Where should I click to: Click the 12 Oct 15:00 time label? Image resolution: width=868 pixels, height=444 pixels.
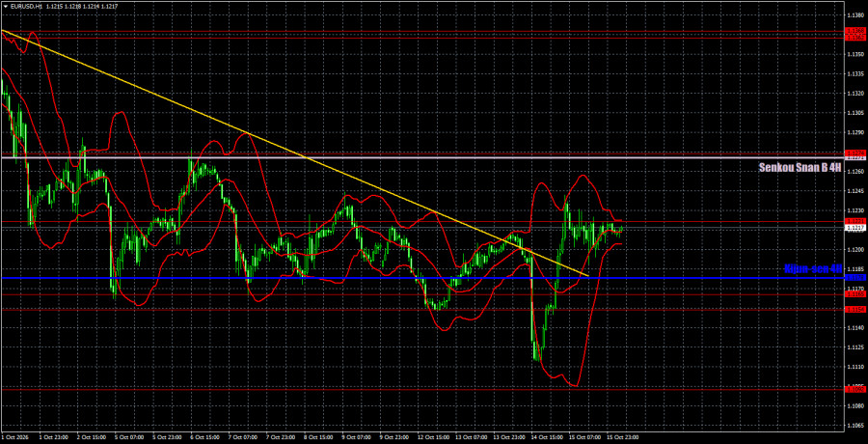coord(433,437)
